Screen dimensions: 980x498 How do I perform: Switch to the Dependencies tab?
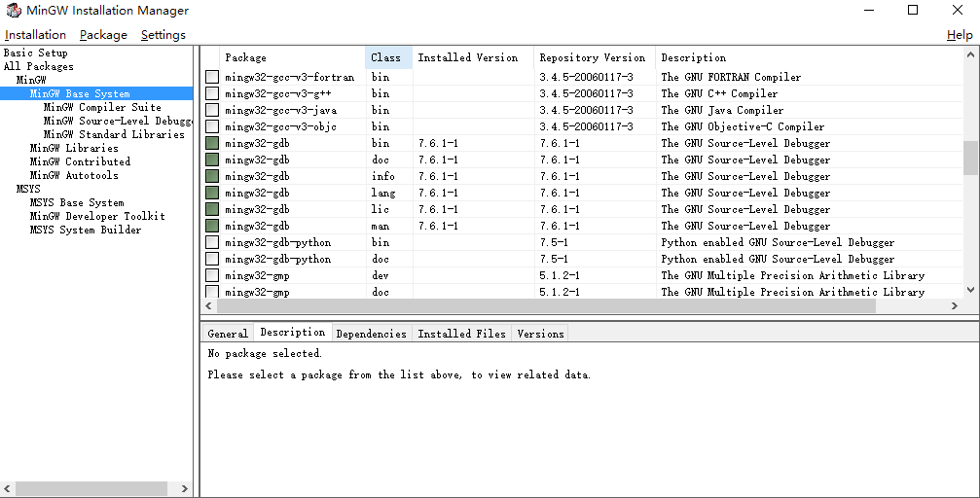[371, 334]
